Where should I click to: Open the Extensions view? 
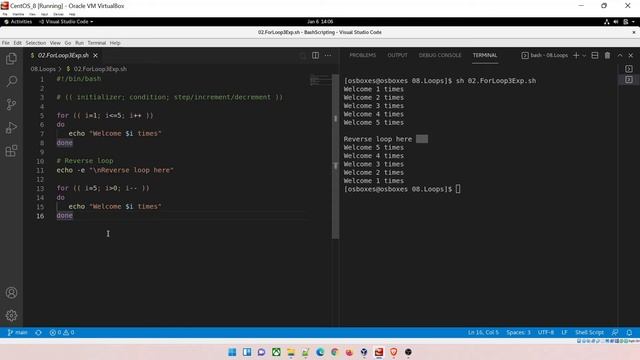tap(11, 151)
